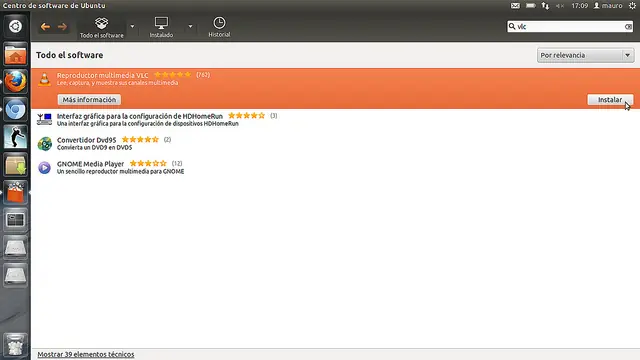This screenshot has height=360, width=640.
Task: Open the Trash in the launcher
Action: (16, 345)
